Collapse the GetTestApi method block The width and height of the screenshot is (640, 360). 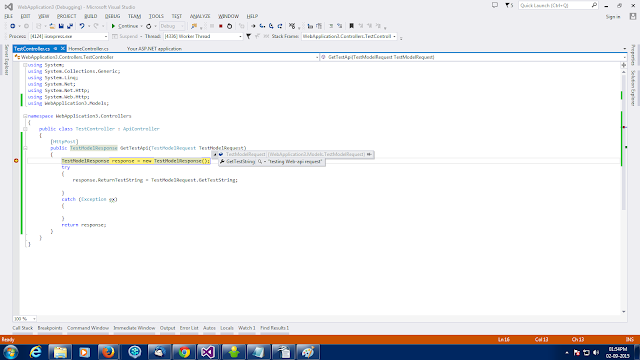click(x=25, y=148)
